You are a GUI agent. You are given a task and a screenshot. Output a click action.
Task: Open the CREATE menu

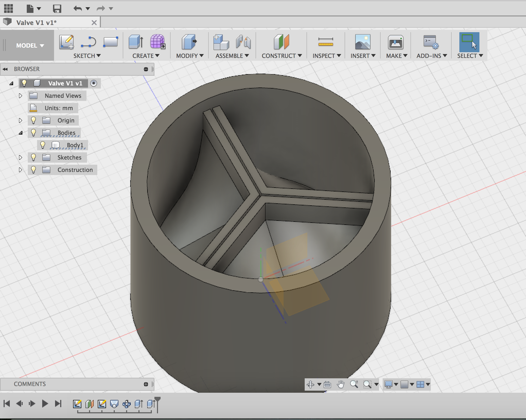click(146, 56)
